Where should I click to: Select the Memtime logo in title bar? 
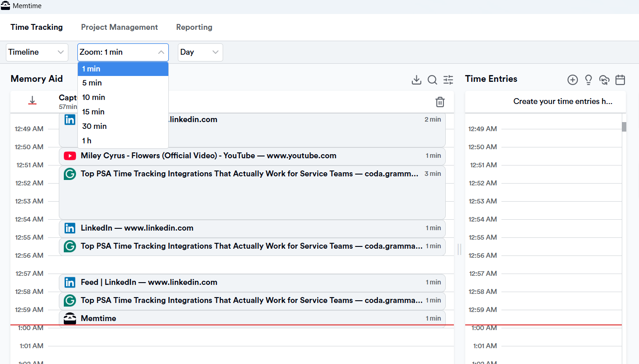coord(6,6)
